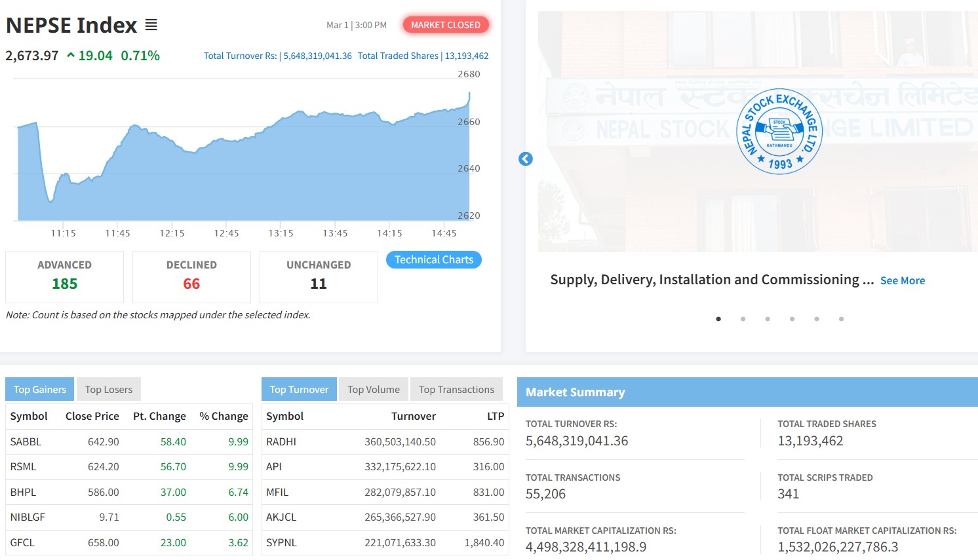Jump to the last carousel dot
978x560 pixels.
(841, 319)
